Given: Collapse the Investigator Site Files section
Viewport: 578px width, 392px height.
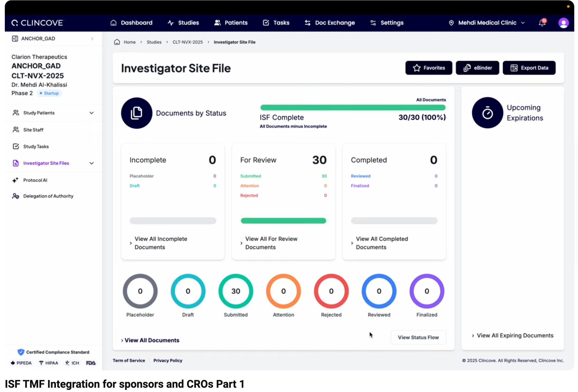Looking at the screenshot, I should click(x=92, y=163).
